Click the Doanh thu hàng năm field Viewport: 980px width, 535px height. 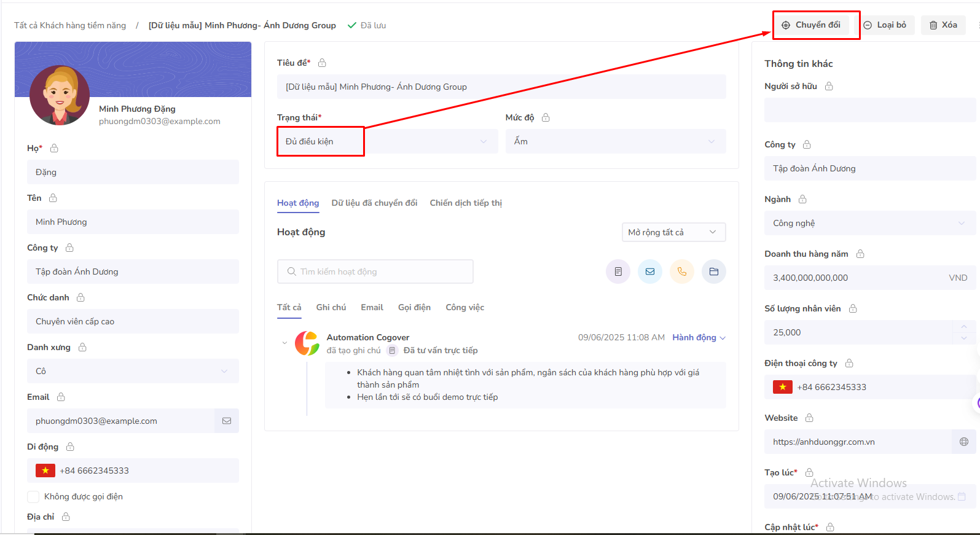(870, 278)
